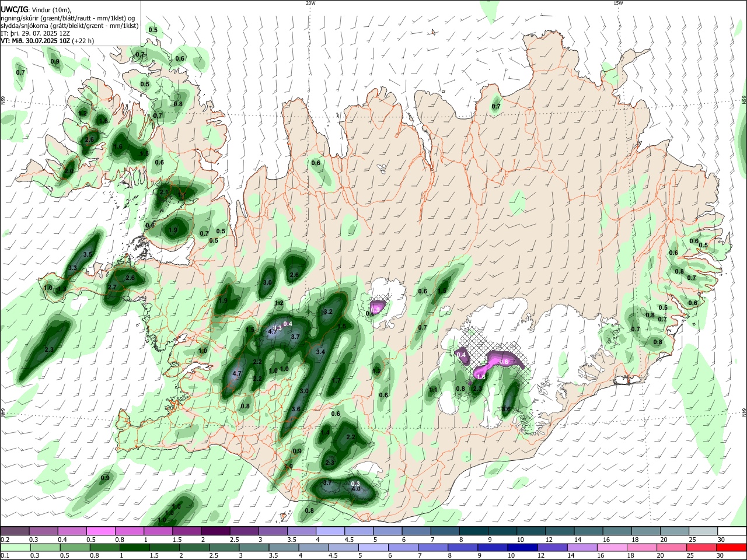Click the initial time 'IT: þri. 29. 07. 2025 12Z'
The width and height of the screenshot is (747, 560).
tap(37, 33)
